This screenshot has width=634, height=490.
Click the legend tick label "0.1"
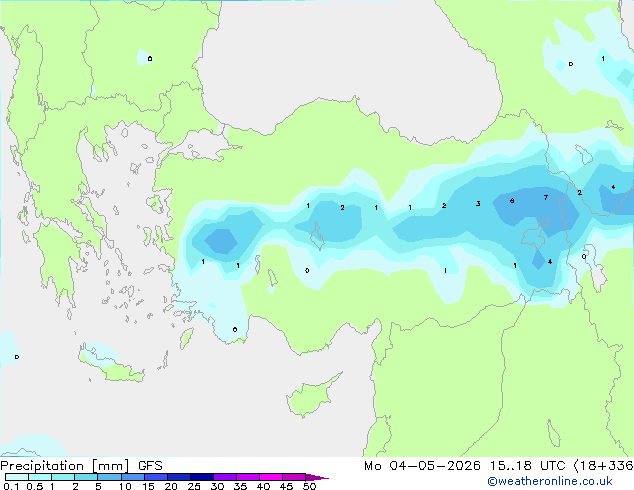coord(11,486)
